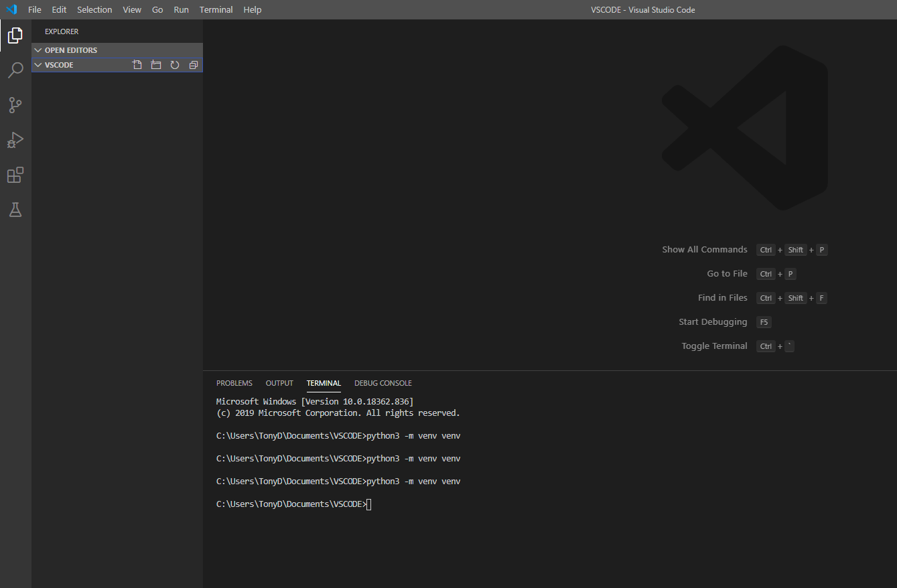Click the Toggle Terminal shortcut link
This screenshot has width=897, height=588.
(x=713, y=346)
